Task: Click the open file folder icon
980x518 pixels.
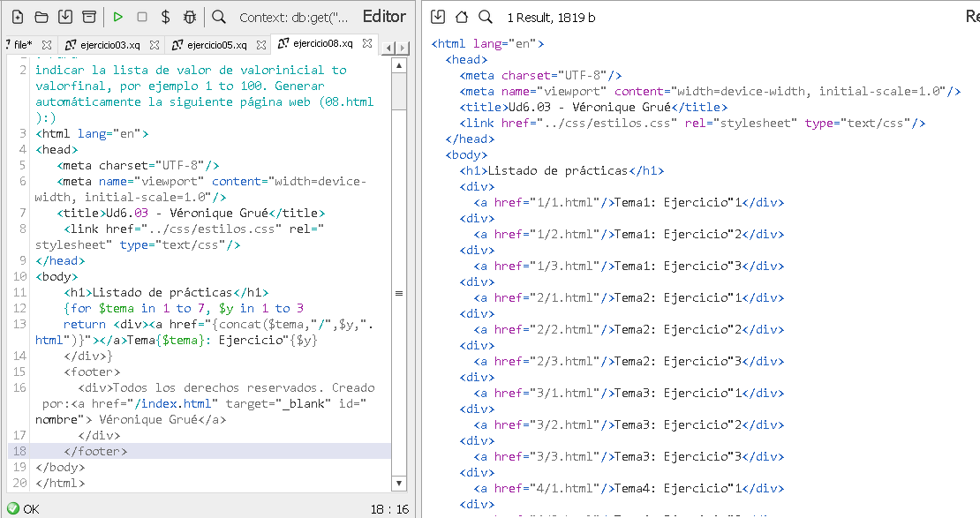Action: click(41, 17)
